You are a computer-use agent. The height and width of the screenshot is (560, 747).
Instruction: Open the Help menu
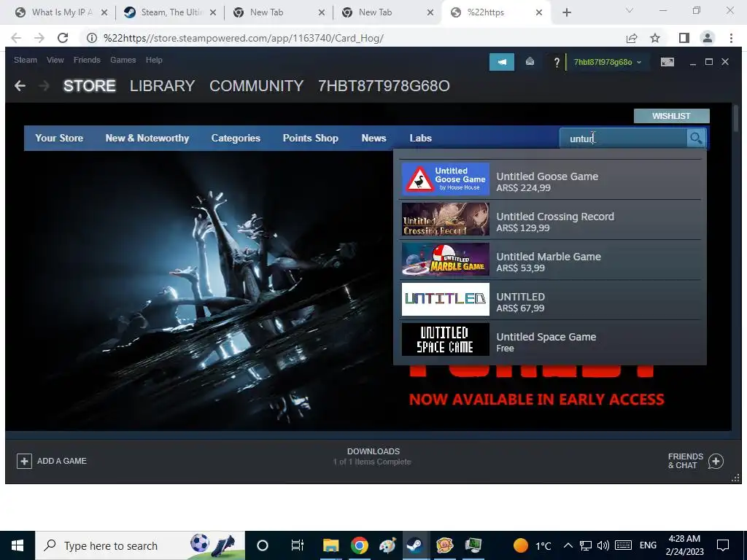tap(154, 60)
